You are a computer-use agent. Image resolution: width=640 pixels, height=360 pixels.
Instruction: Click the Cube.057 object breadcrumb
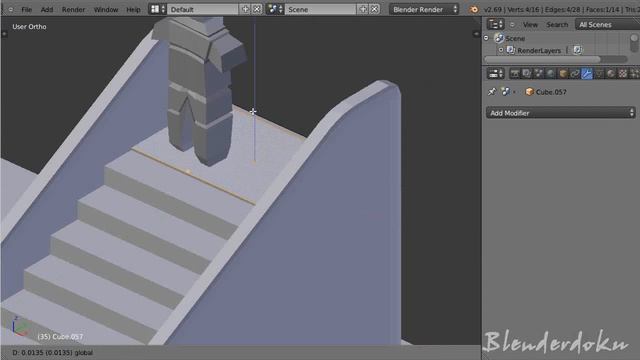(x=546, y=92)
